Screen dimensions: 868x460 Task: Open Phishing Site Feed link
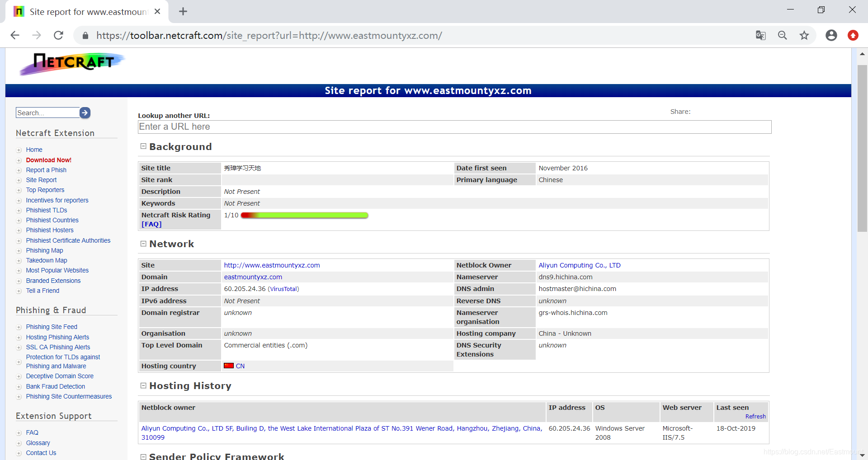(x=52, y=327)
